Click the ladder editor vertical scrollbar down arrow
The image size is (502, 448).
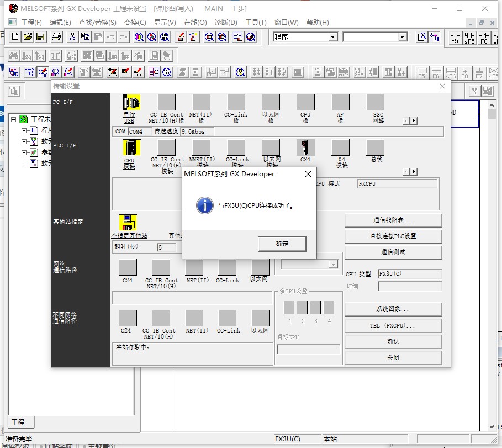[492, 426]
